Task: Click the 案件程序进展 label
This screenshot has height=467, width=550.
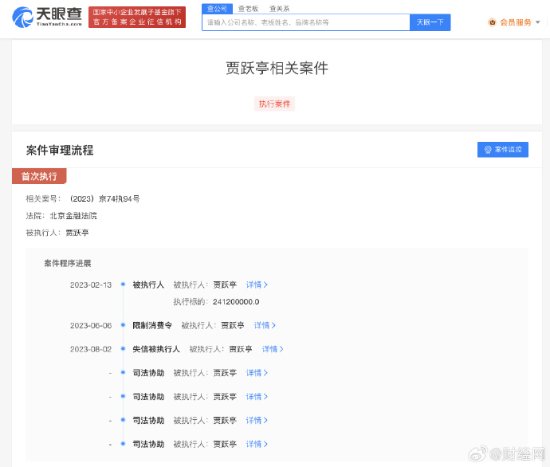Action: (68, 263)
